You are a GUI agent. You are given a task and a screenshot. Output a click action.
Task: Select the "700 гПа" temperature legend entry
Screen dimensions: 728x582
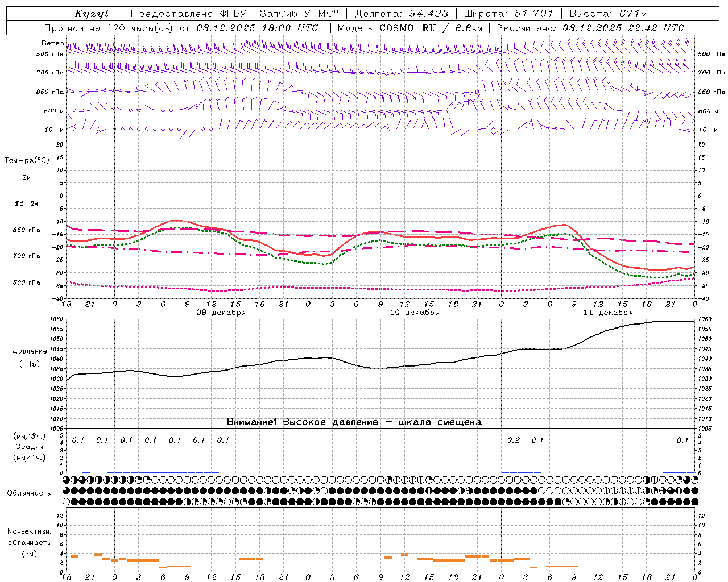pyautogui.click(x=26, y=256)
